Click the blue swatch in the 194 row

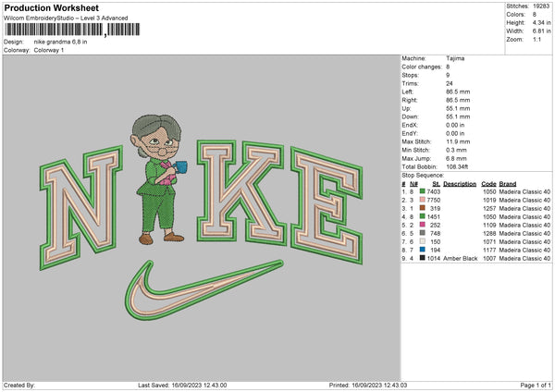[423, 250]
